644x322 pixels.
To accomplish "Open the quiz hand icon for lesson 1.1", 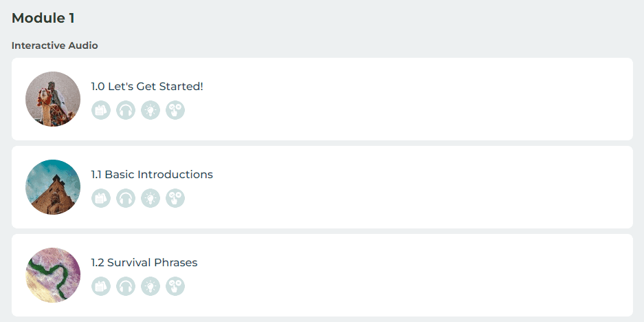I will pyautogui.click(x=175, y=198).
